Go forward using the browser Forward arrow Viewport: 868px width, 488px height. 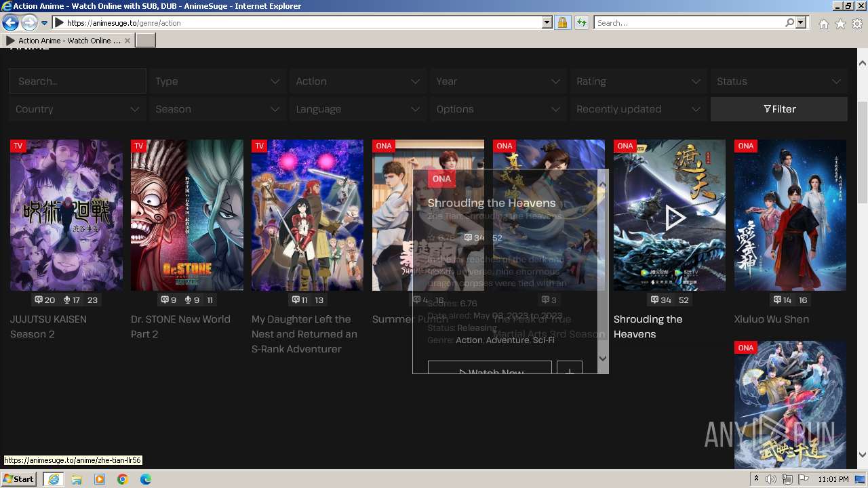[x=29, y=22]
